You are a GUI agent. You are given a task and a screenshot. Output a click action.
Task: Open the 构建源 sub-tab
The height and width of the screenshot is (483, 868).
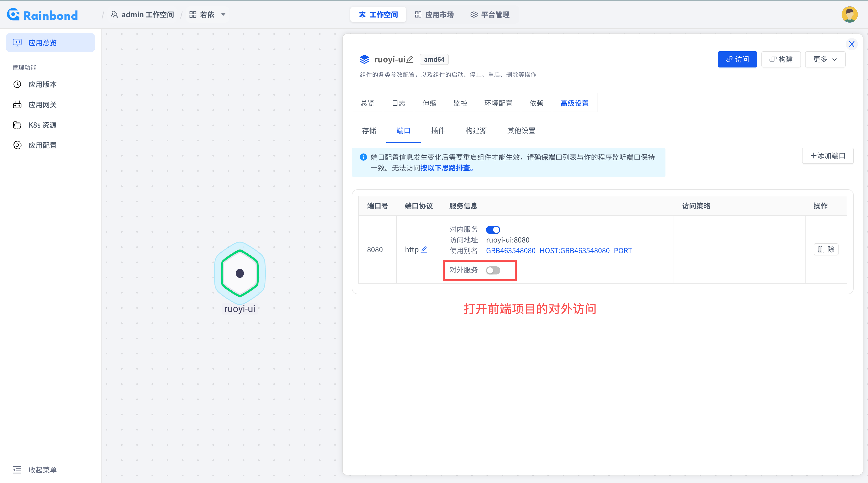tap(476, 130)
